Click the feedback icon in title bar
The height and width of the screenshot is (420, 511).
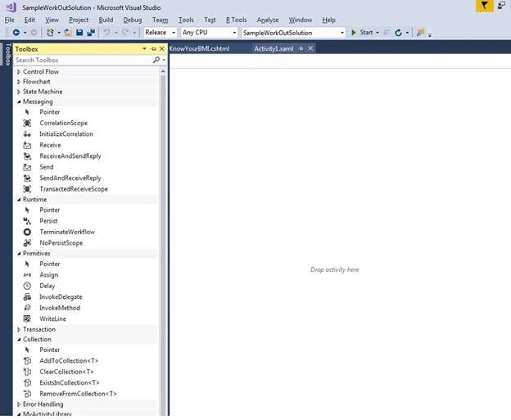[x=501, y=5]
